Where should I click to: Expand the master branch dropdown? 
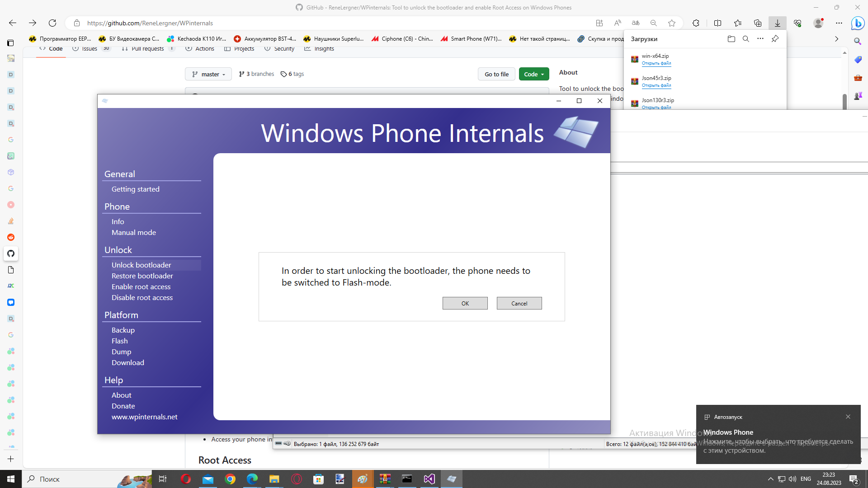(x=208, y=74)
